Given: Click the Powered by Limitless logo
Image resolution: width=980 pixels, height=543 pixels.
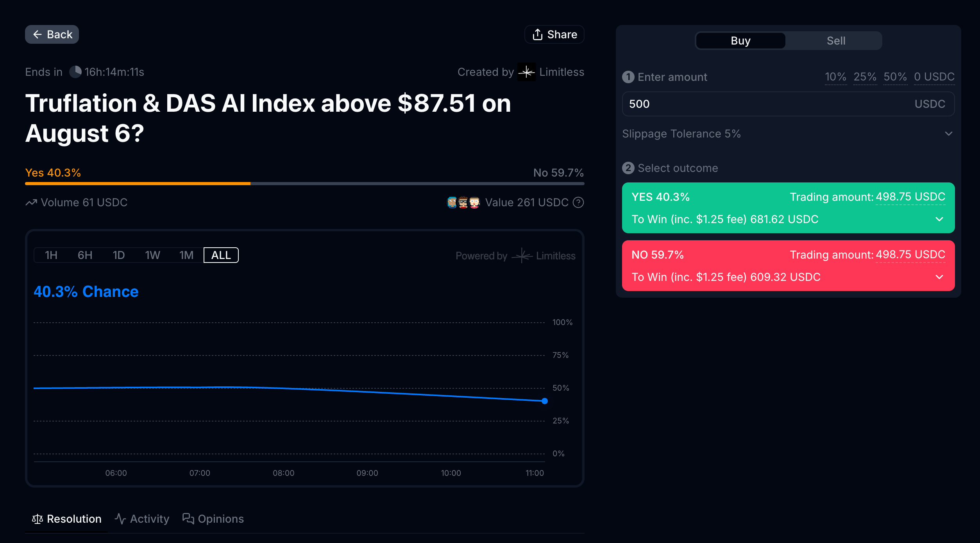Looking at the screenshot, I should pyautogui.click(x=522, y=256).
